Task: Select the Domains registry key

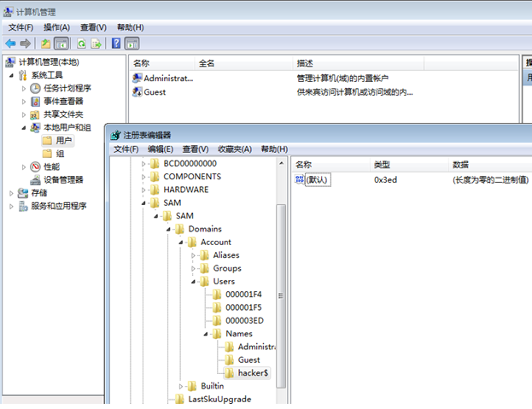Action: [x=205, y=229]
